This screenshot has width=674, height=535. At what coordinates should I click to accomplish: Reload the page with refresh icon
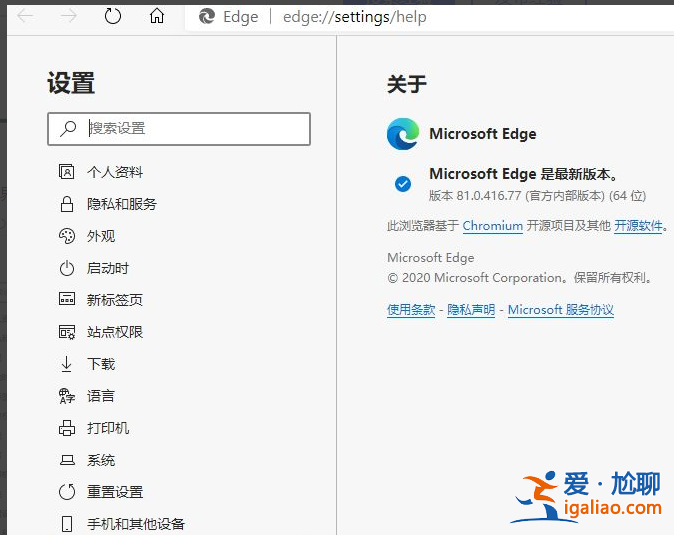[113, 16]
